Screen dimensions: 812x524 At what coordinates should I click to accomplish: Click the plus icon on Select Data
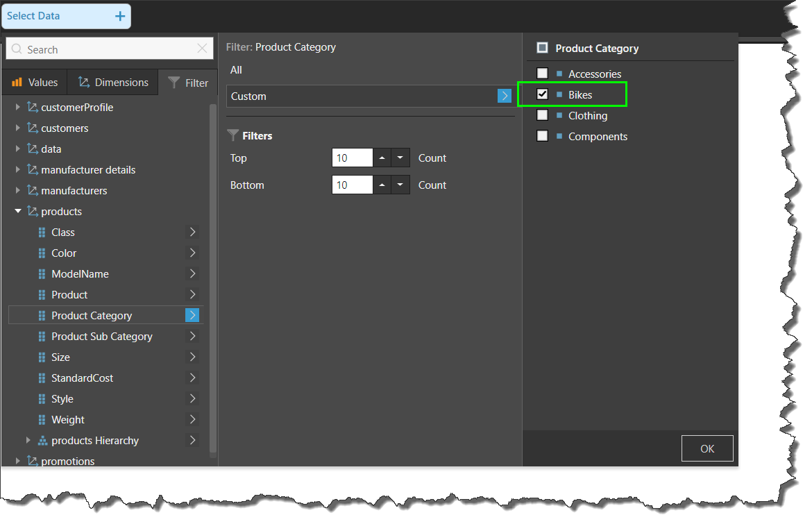click(x=120, y=16)
